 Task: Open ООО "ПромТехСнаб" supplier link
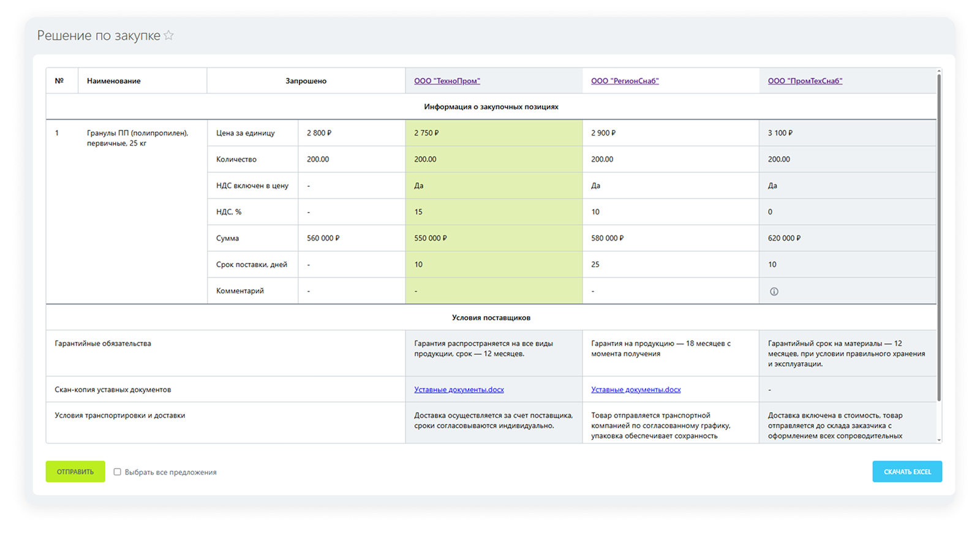[x=805, y=81]
